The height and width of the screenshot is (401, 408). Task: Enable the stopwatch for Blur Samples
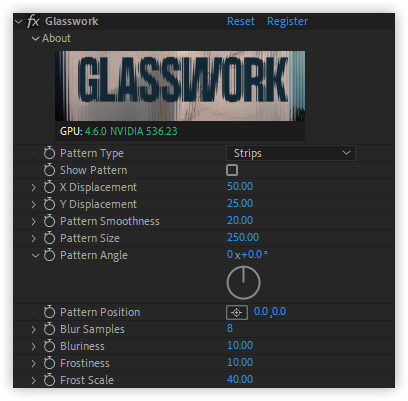tap(49, 329)
